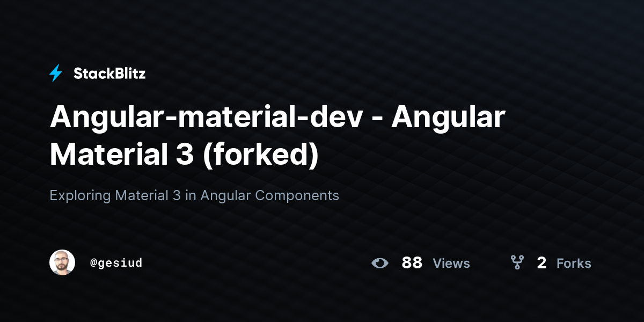Select the fork count number 2

(x=541, y=263)
